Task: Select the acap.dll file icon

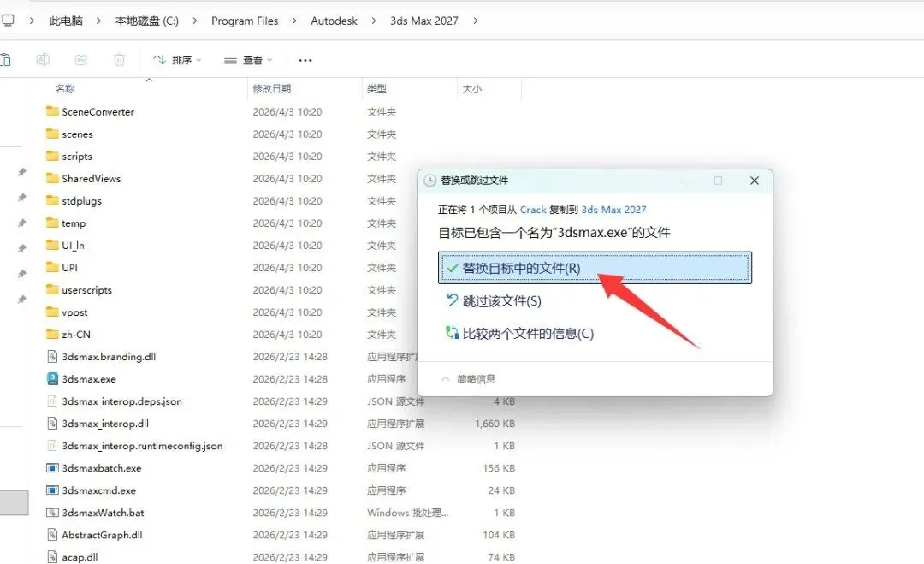Action: pyautogui.click(x=52, y=557)
